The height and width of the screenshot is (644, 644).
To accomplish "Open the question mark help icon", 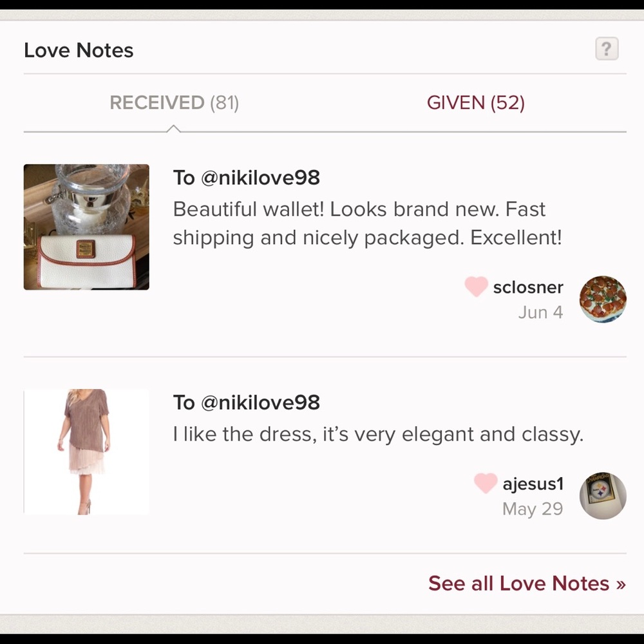I will 607,49.
